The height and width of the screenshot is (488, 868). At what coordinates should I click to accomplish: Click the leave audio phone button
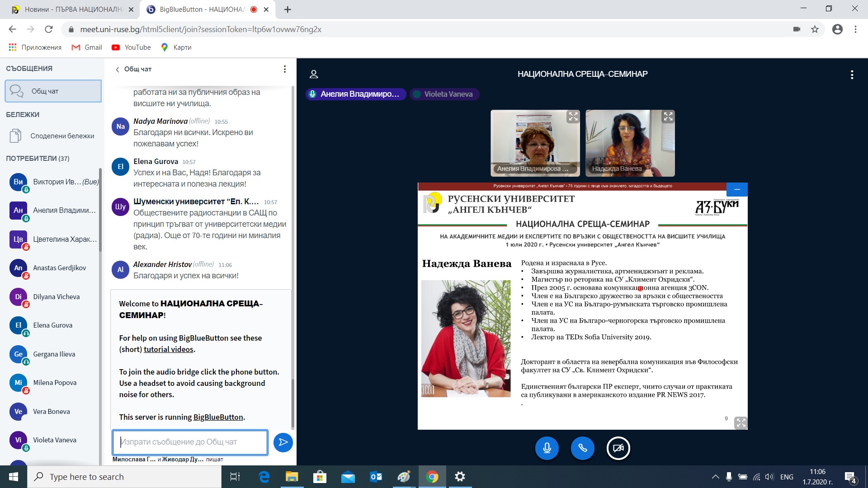pos(582,448)
